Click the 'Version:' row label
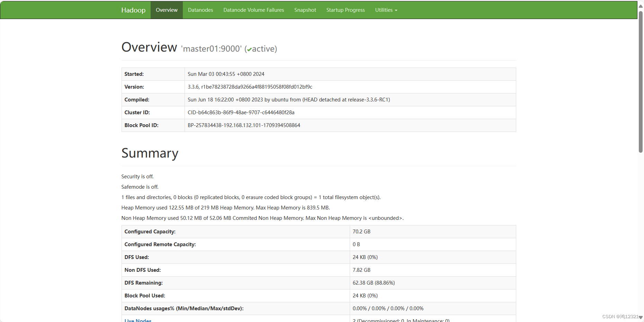 point(134,87)
